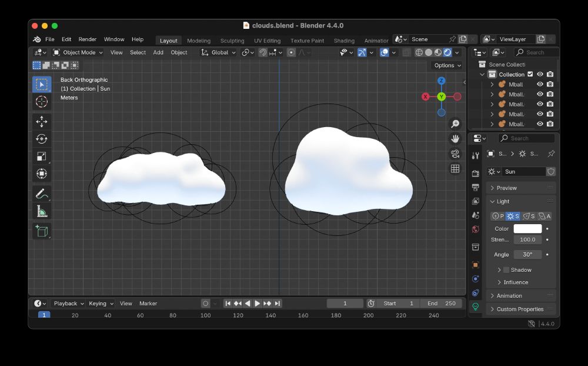Open the Global transform orientation dropdown
Viewport: 588px width, 366px height.
click(x=218, y=52)
